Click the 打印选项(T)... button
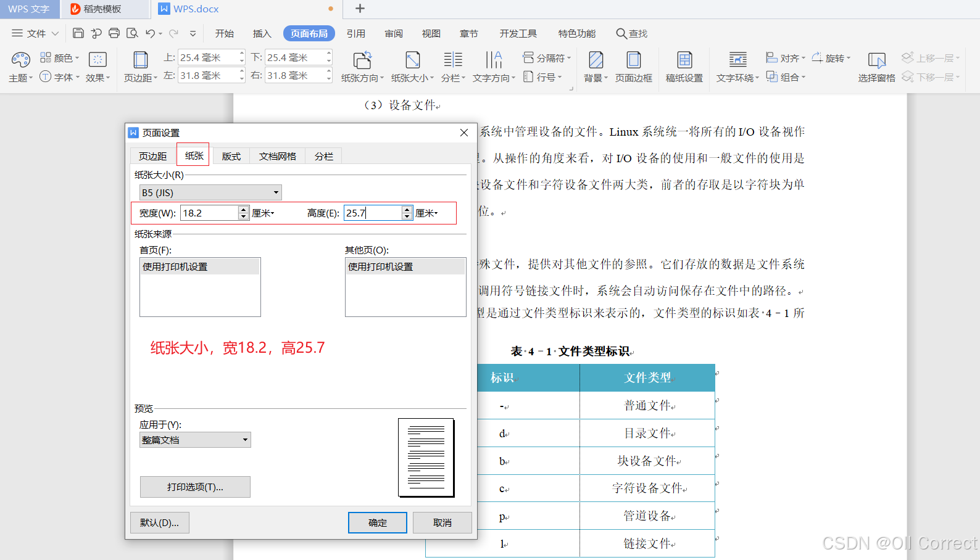Image resolution: width=980 pixels, height=560 pixels. [x=195, y=487]
